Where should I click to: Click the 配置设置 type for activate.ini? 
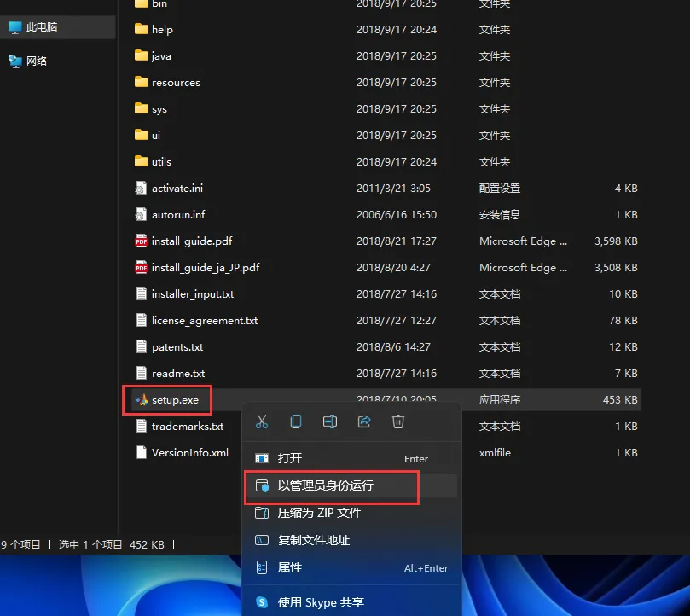pyautogui.click(x=500, y=188)
